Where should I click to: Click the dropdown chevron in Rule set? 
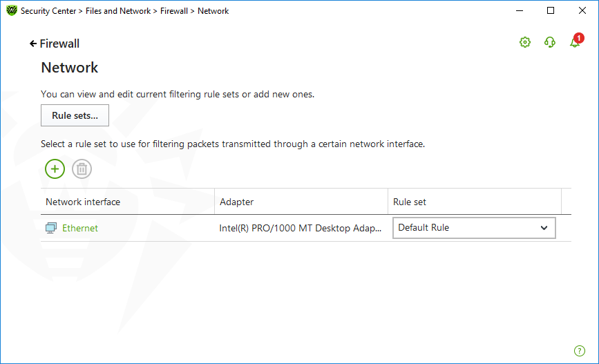click(x=544, y=228)
